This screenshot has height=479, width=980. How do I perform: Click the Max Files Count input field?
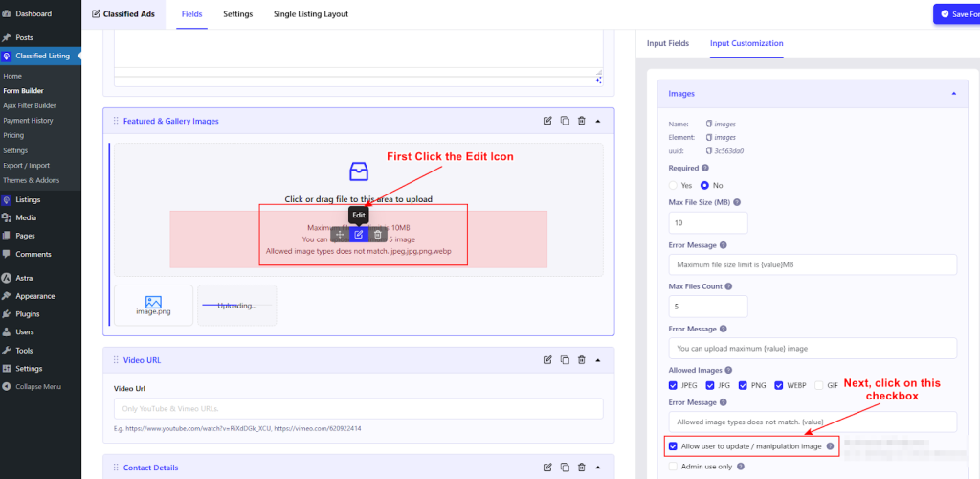(x=708, y=307)
